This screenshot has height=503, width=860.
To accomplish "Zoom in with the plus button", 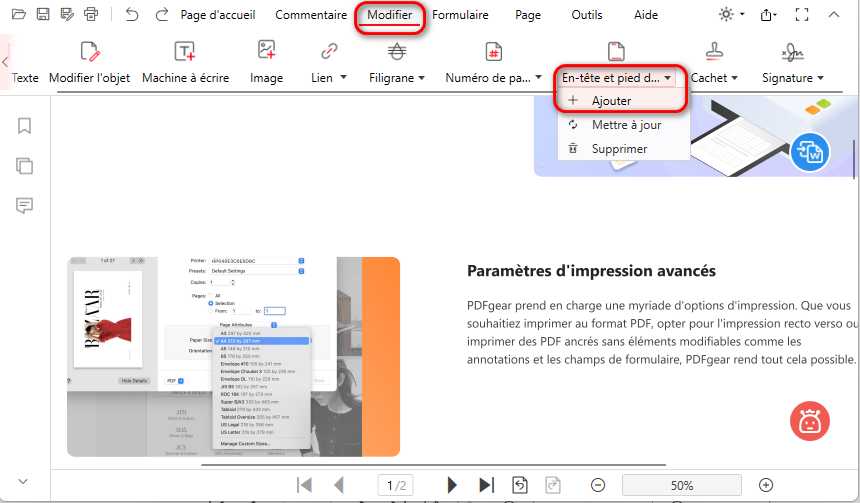I will point(766,485).
